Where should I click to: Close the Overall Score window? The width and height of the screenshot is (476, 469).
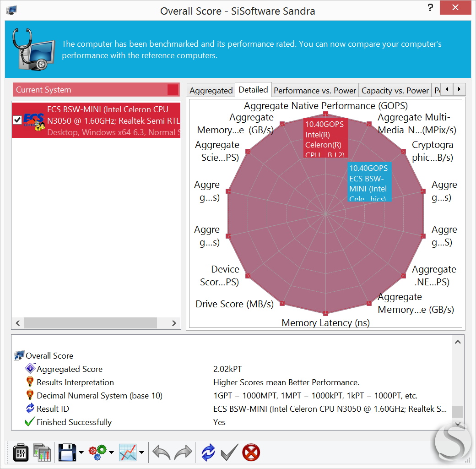click(455, 8)
